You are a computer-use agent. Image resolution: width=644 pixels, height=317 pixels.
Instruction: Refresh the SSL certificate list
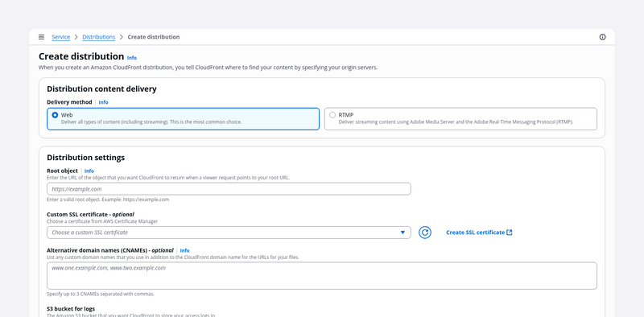tap(425, 233)
